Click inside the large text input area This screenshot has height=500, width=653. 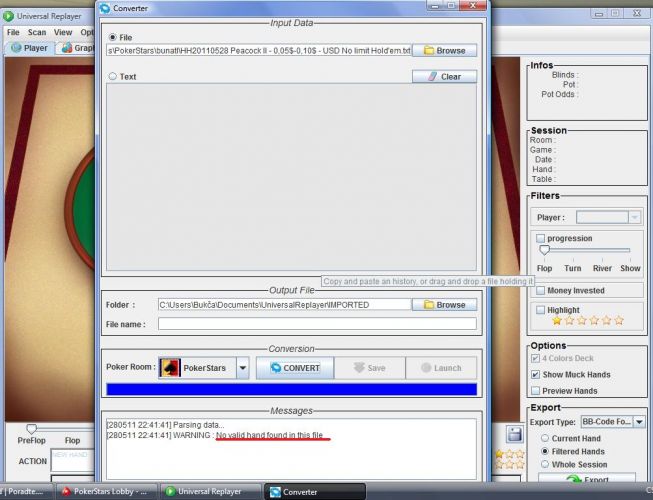coord(291,177)
